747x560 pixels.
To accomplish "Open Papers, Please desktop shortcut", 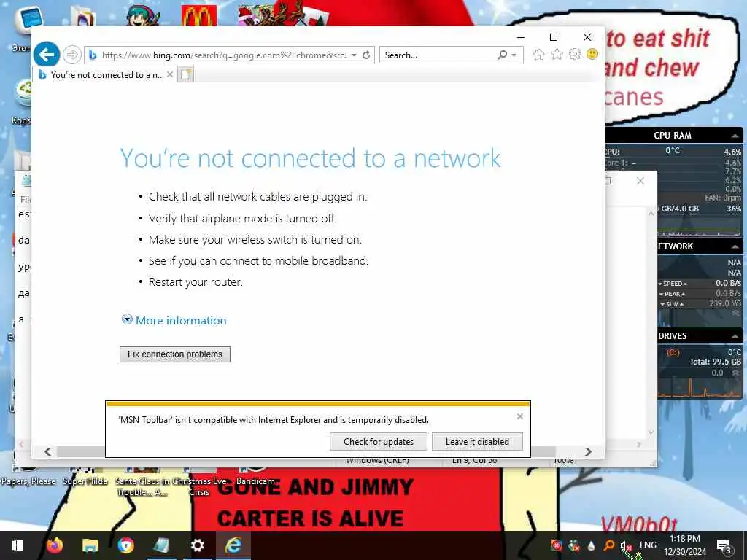I will (28, 478).
